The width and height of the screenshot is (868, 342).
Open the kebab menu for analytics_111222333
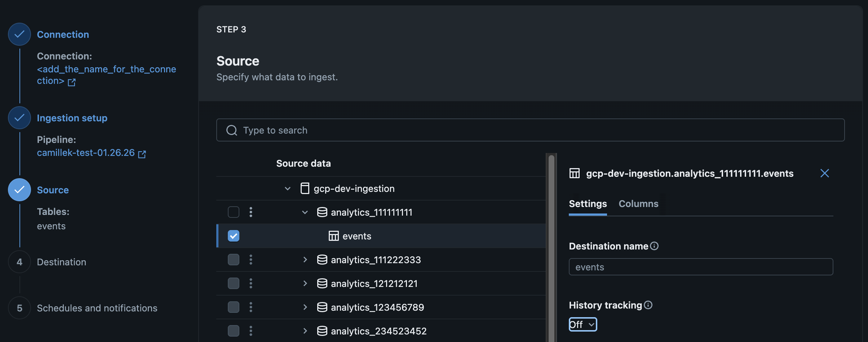251,259
